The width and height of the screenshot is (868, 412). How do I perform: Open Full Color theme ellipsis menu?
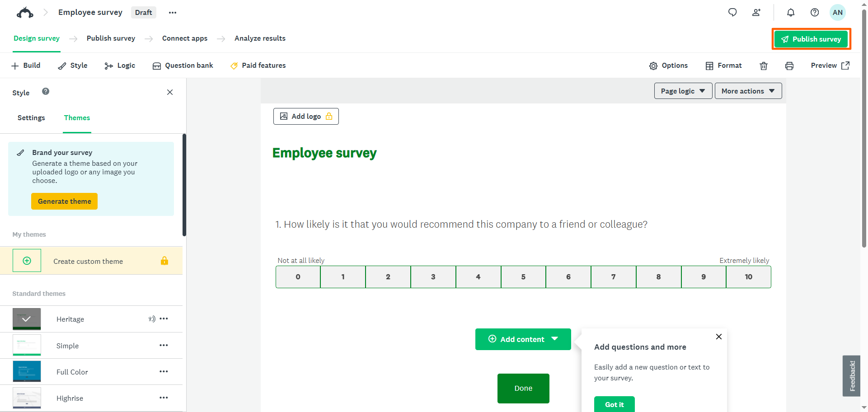click(164, 371)
